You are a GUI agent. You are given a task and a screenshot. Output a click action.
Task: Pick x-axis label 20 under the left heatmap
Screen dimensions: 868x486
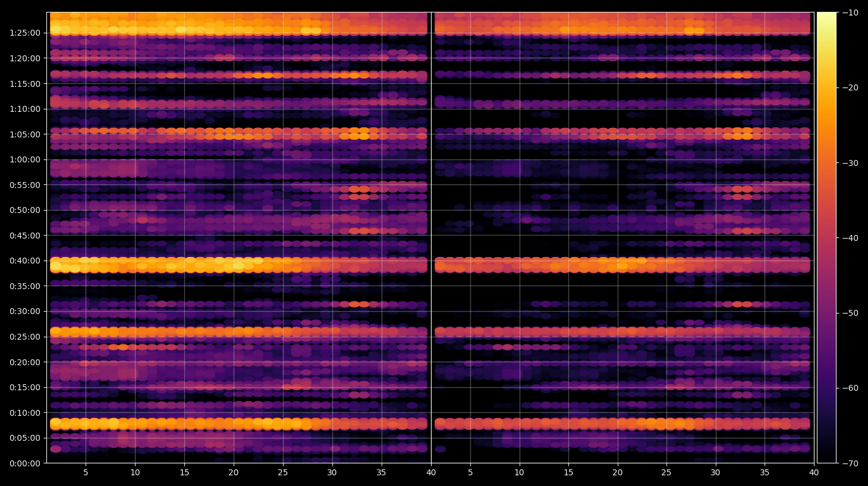tap(234, 473)
